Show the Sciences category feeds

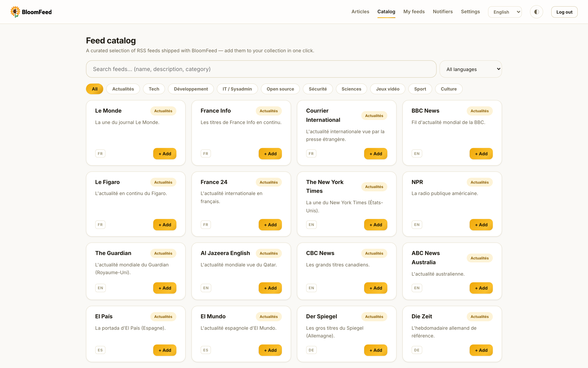[x=351, y=89]
